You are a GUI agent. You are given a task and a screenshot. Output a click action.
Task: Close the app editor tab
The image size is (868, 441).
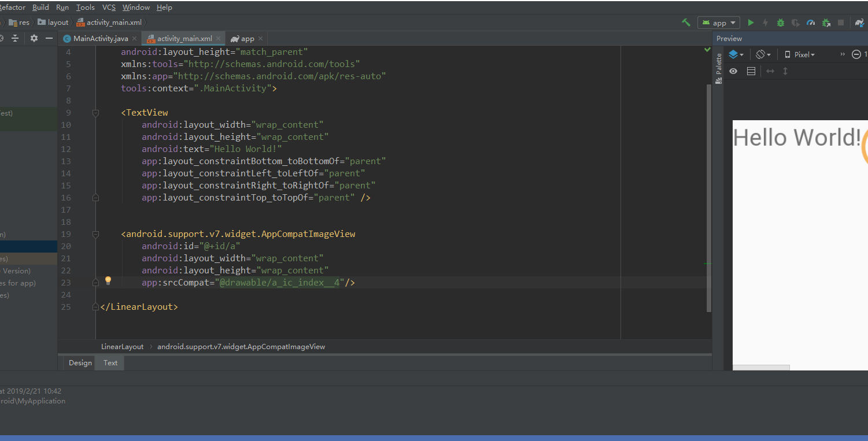pos(260,39)
